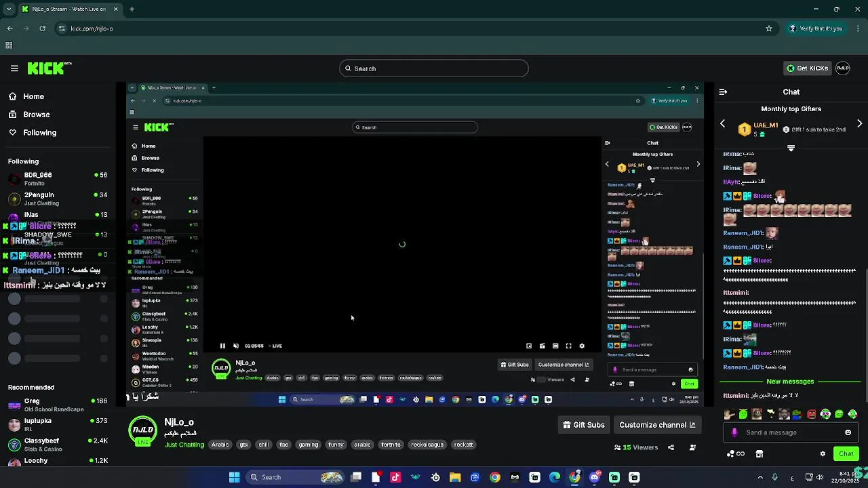This screenshot has height=488, width=868.
Task: Click the rocketleague stream tag
Action: [427, 445]
